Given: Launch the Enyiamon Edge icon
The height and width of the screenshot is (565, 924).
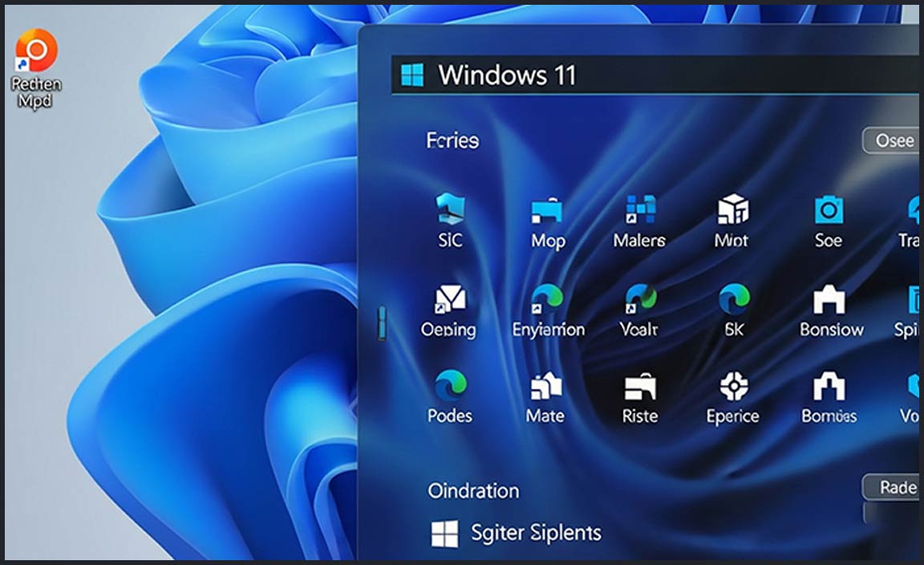Looking at the screenshot, I should pyautogui.click(x=548, y=300).
